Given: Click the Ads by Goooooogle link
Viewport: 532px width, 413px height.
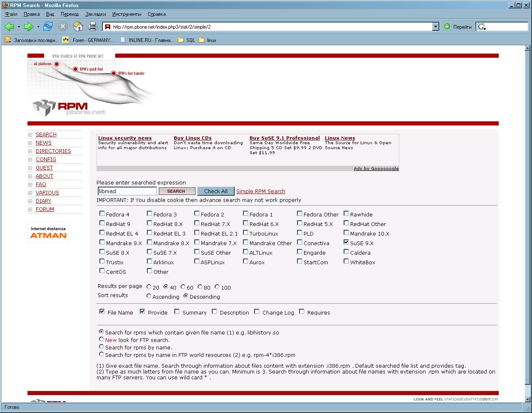Looking at the screenshot, I should coord(376,168).
